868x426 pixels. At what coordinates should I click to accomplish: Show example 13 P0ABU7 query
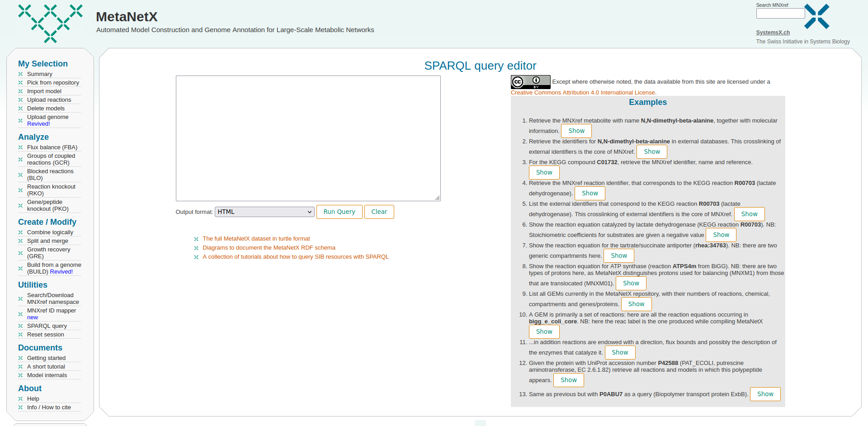[x=765, y=394]
